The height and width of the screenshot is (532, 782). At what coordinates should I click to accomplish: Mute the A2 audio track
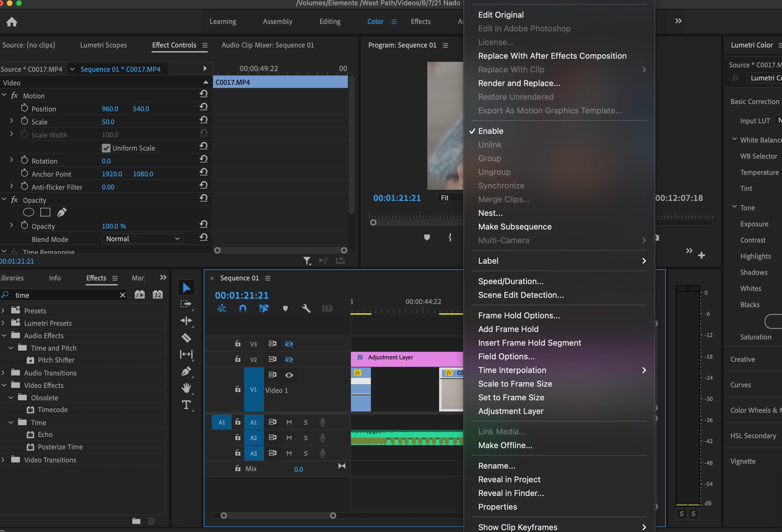(289, 438)
